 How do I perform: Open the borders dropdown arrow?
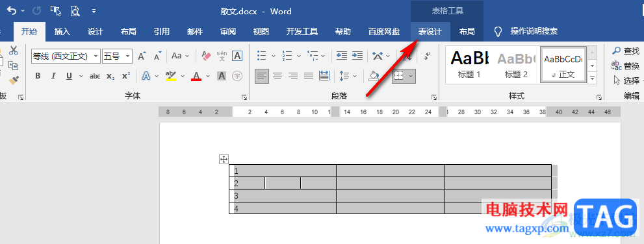(x=411, y=76)
